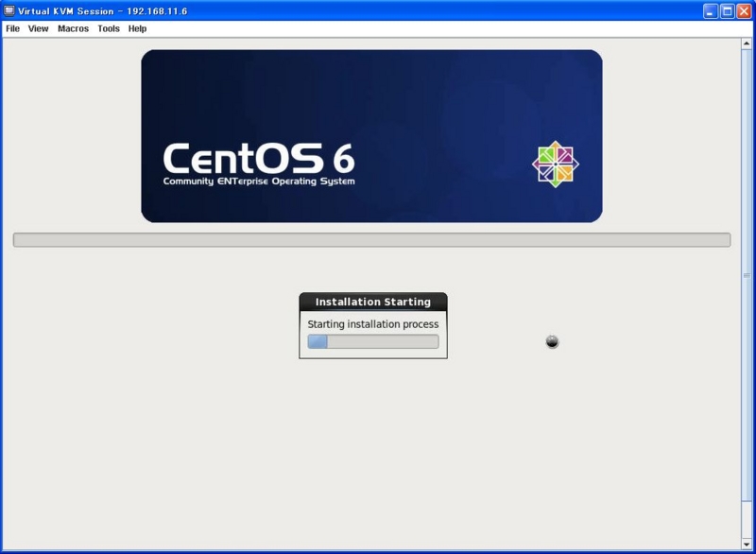The width and height of the screenshot is (756, 554).
Task: Minimize the Virtual KVM Session window
Action: (710, 11)
